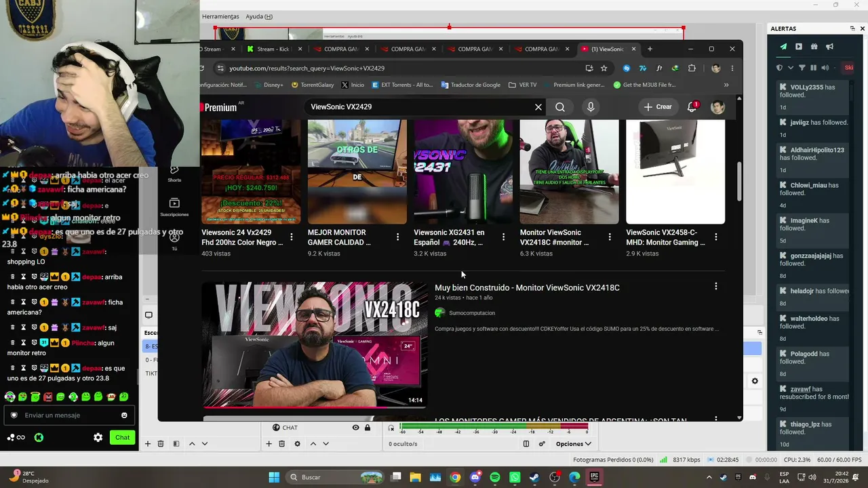Open the activity feed tab in Alertas panel
Viewport: 868px width, 488px height.
click(783, 47)
